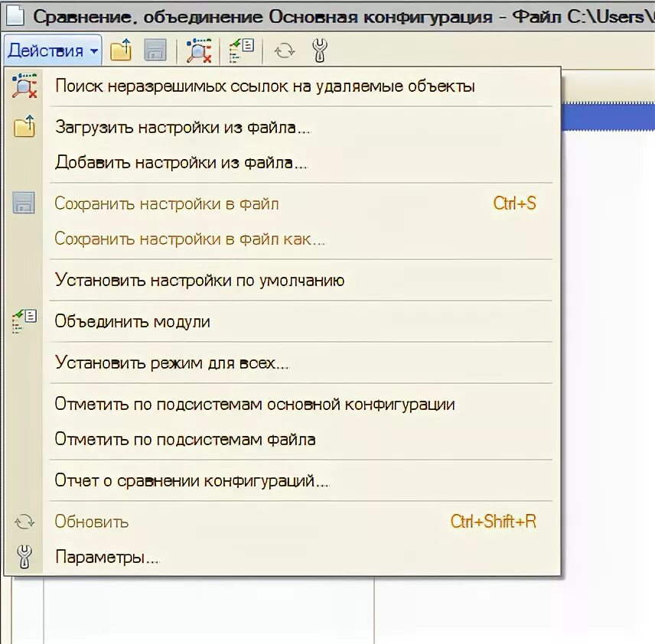This screenshot has width=655, height=644.
Task: Click the Ctrl+Shift+R shortcut label
Action: tap(494, 522)
